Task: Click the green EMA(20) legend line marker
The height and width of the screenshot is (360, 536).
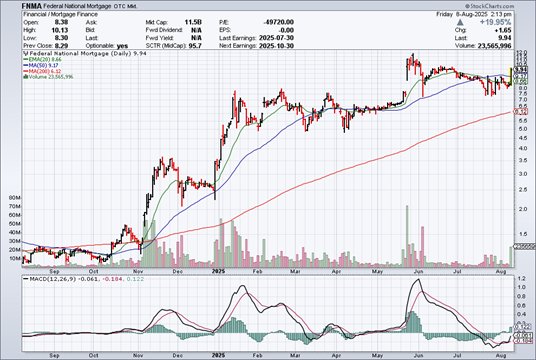Action: pyautogui.click(x=26, y=59)
